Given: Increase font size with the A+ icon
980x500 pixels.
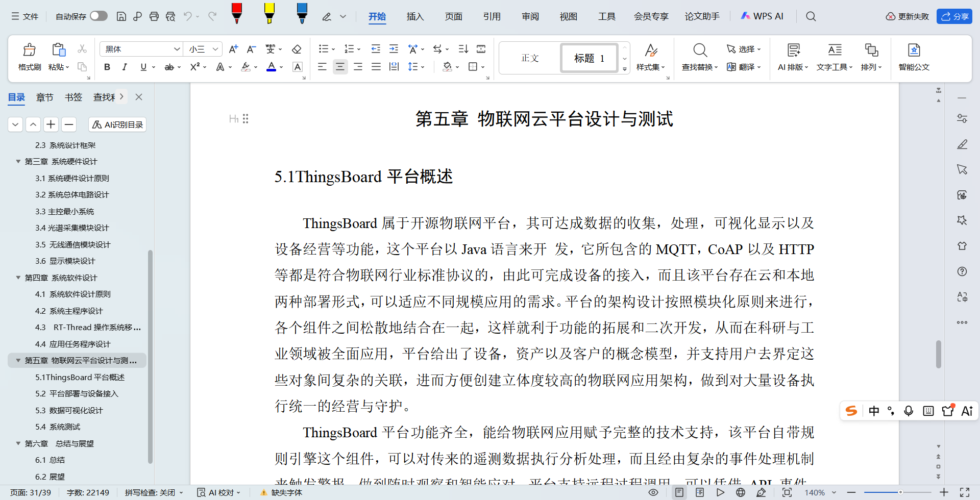Looking at the screenshot, I should pyautogui.click(x=233, y=49).
